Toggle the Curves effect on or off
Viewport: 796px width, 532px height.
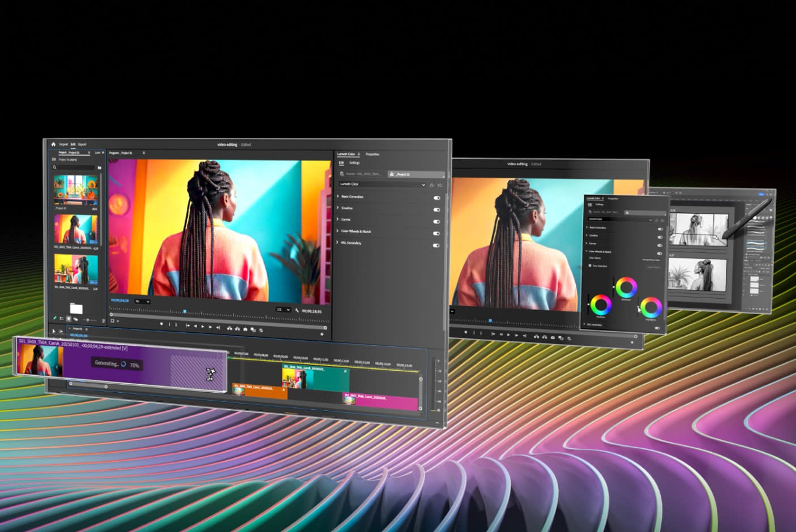[x=436, y=221]
